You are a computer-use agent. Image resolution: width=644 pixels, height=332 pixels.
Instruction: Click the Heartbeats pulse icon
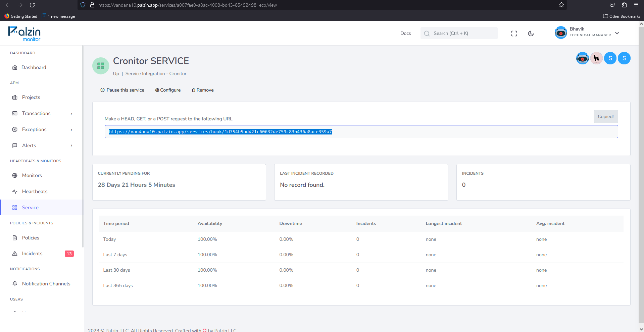(x=15, y=191)
